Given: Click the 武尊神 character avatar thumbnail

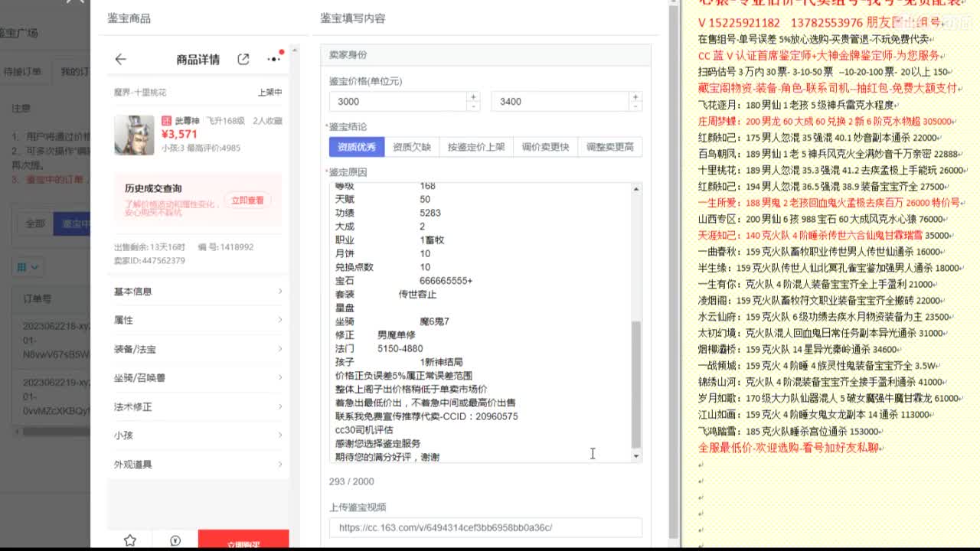Looking at the screenshot, I should [x=134, y=135].
